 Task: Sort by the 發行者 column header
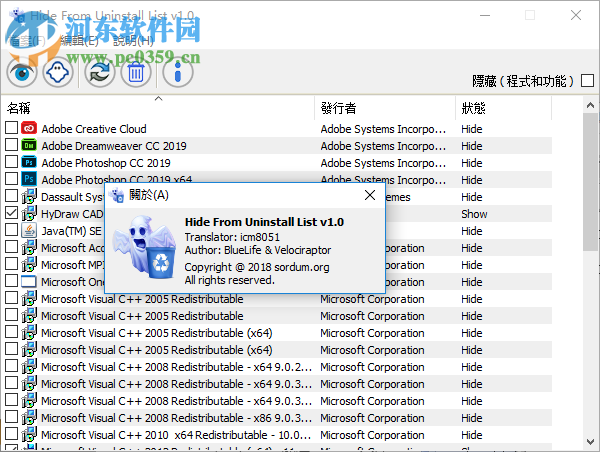click(x=385, y=108)
